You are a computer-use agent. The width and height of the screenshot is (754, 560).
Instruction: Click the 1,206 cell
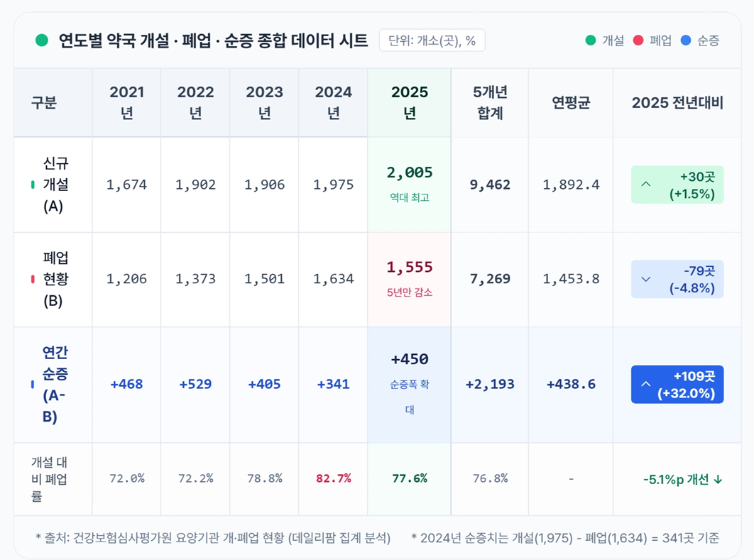coord(126,279)
